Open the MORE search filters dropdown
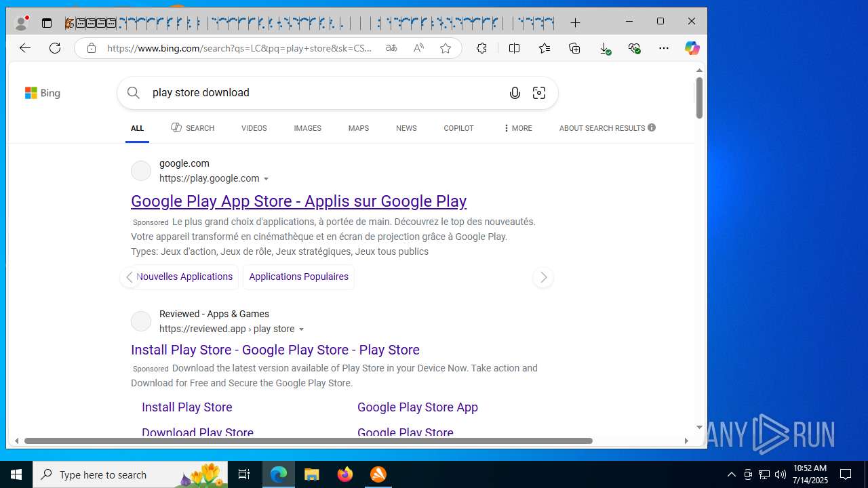This screenshot has width=868, height=488. click(x=517, y=128)
